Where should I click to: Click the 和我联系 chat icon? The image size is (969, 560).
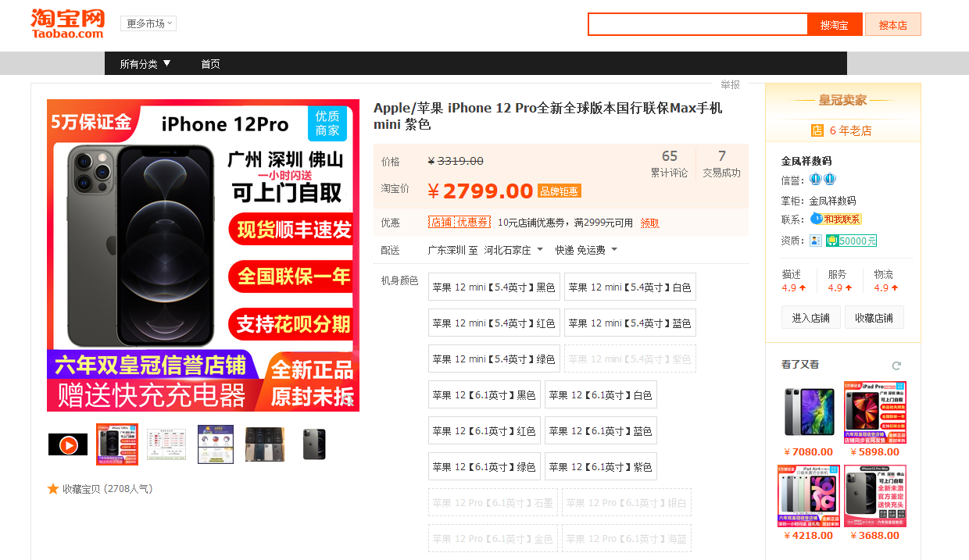836,219
